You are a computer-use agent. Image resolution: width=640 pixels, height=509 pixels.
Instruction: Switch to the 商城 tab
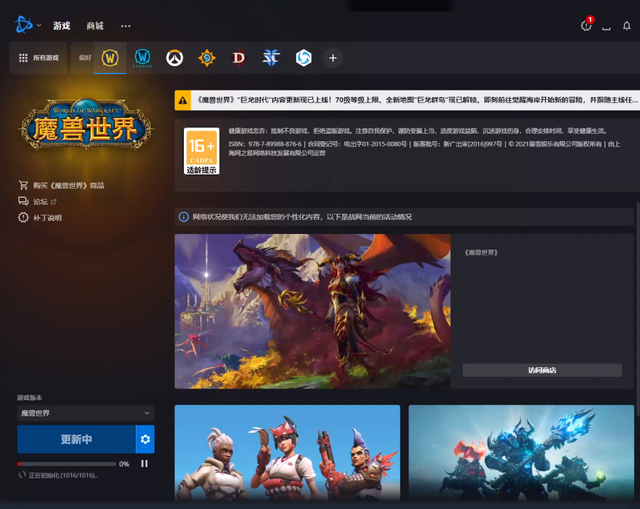pos(95,26)
